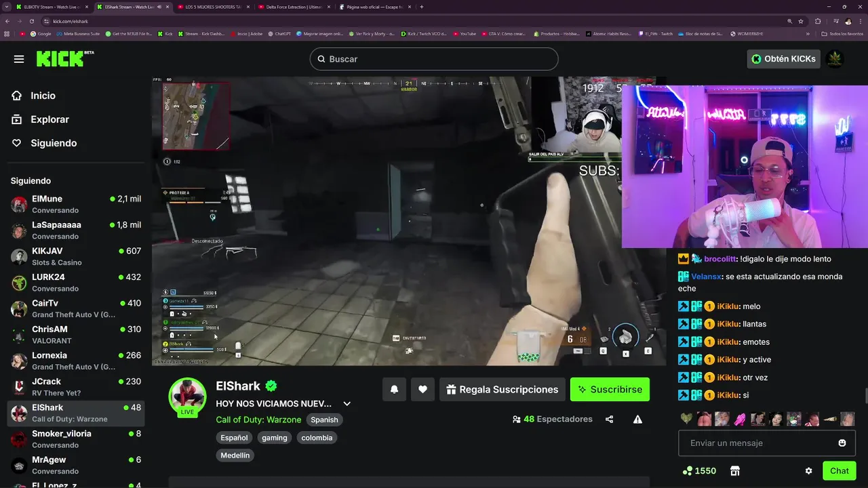Open the browser extensions puzzle icon
The image size is (868, 488).
click(x=818, y=21)
